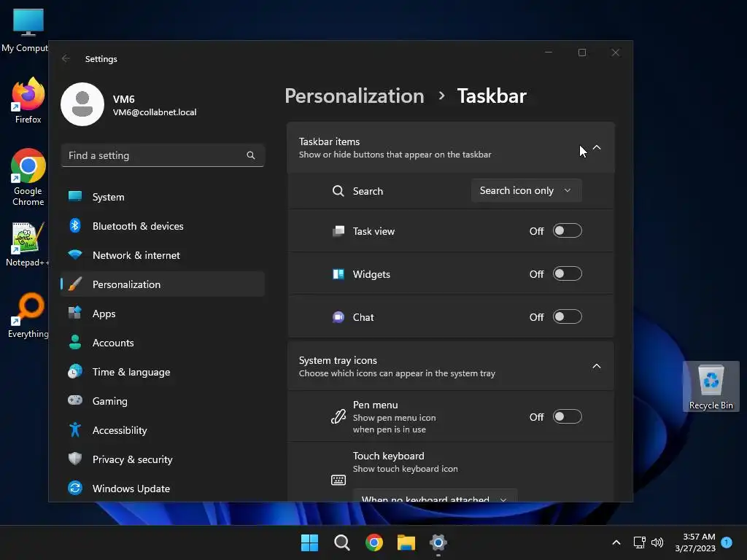Maximize the Settings window
Viewport: 747px width, 560px height.
click(x=581, y=52)
